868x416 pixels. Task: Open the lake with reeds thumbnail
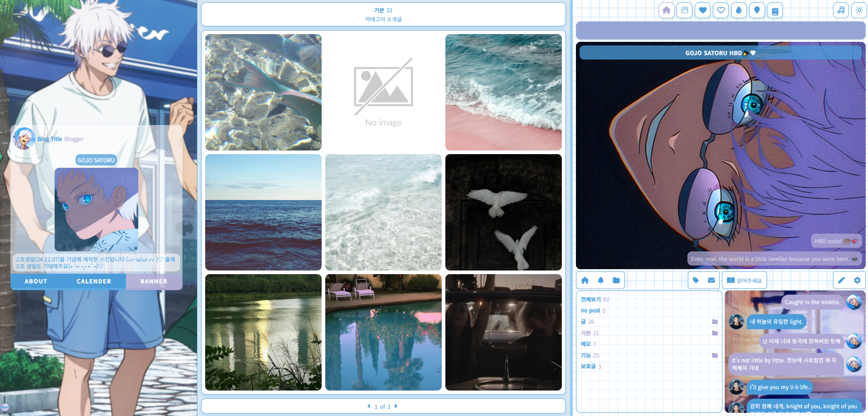pos(263,332)
